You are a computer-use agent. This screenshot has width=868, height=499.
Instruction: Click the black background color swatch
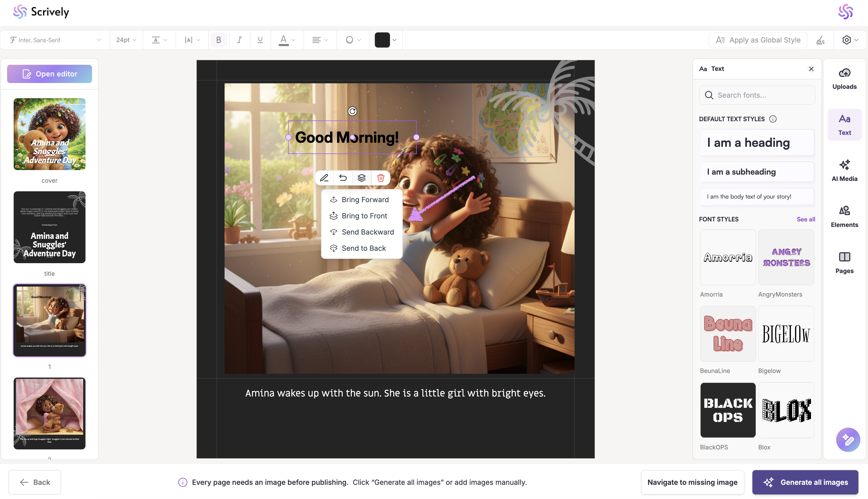pyautogui.click(x=382, y=40)
